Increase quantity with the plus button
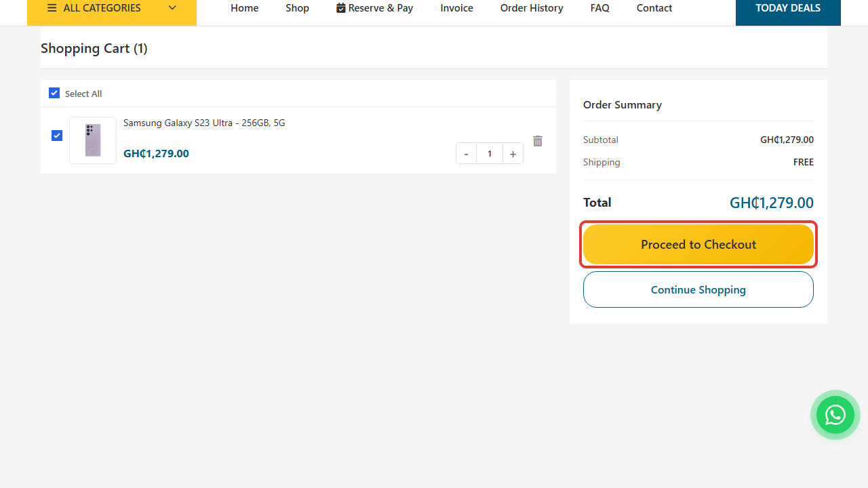The width and height of the screenshot is (868, 488). pos(513,154)
